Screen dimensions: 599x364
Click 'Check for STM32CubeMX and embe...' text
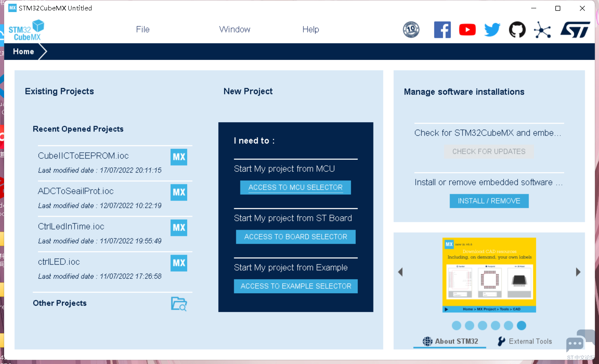point(488,133)
